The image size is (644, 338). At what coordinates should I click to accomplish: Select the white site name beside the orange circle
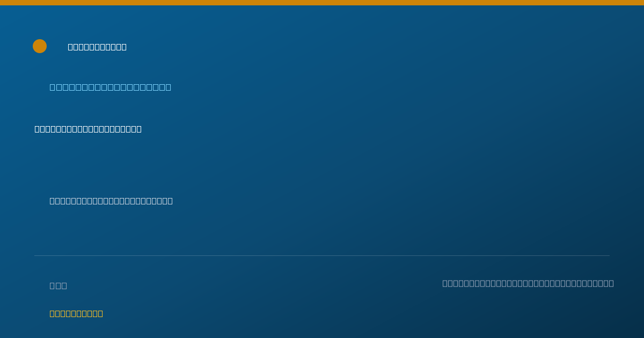97,47
